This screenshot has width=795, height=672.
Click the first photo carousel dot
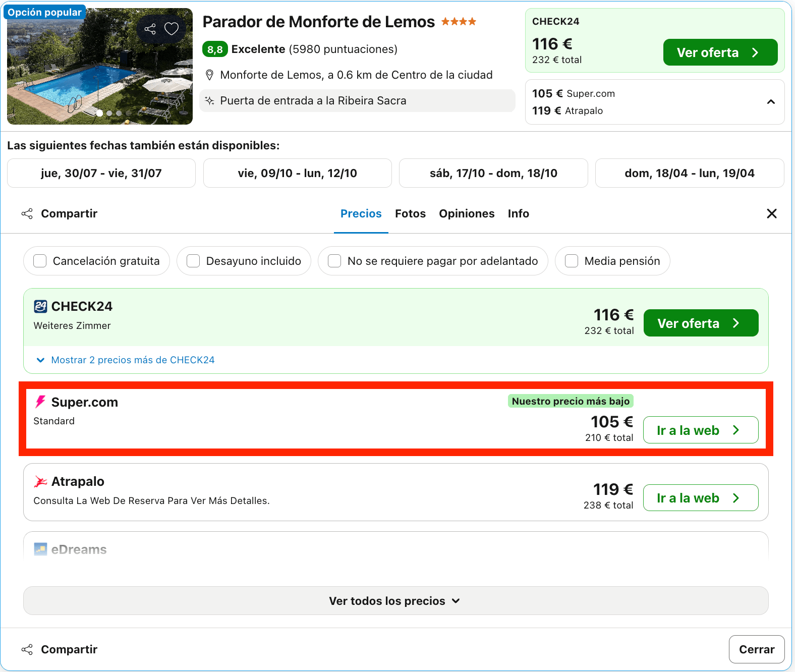click(x=100, y=113)
